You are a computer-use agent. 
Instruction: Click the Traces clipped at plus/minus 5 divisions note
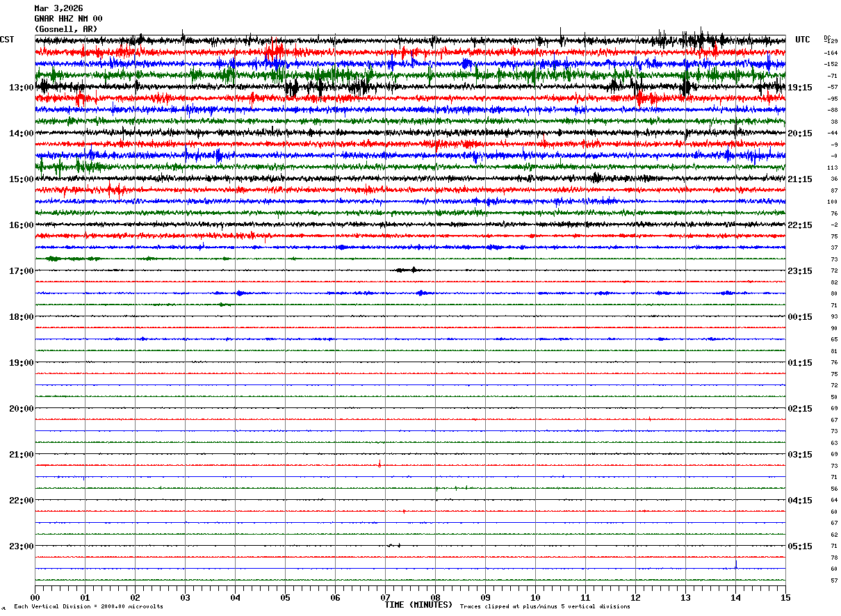click(545, 606)
